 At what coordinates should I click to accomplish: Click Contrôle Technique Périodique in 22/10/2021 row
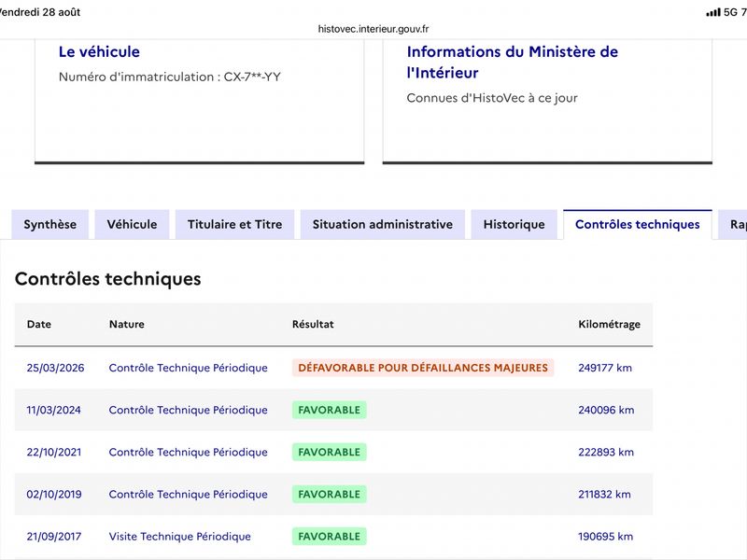click(189, 453)
